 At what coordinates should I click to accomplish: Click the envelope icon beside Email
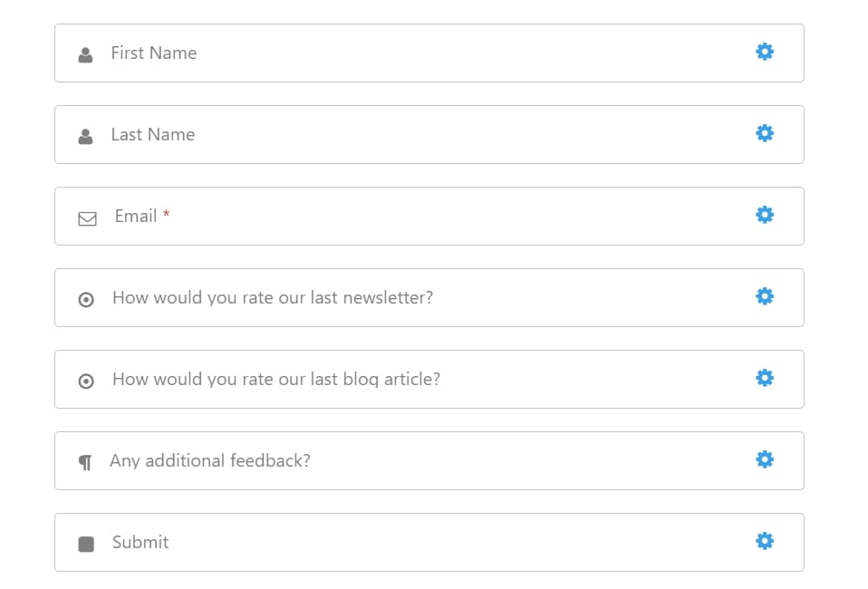88,218
